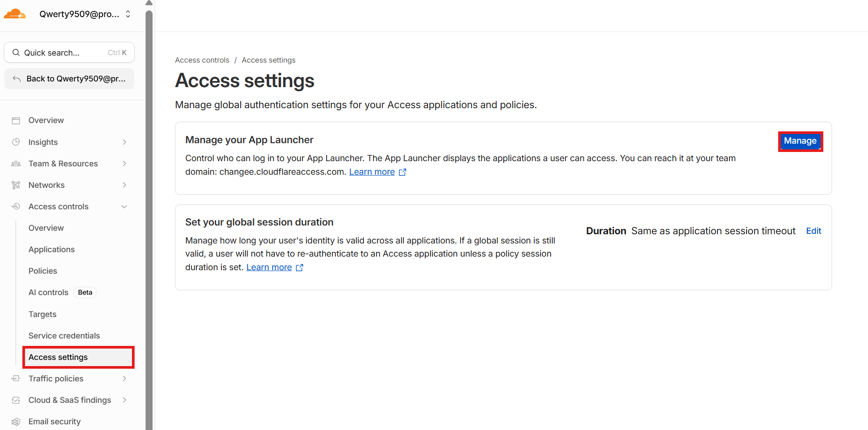Expand the Networks chevron
The height and width of the screenshot is (430, 868).
coord(125,185)
